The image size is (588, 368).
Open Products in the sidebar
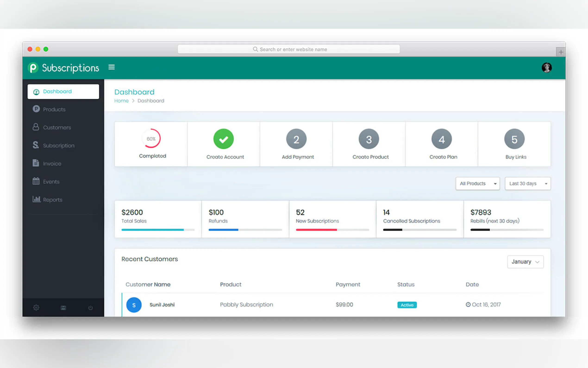(54, 109)
